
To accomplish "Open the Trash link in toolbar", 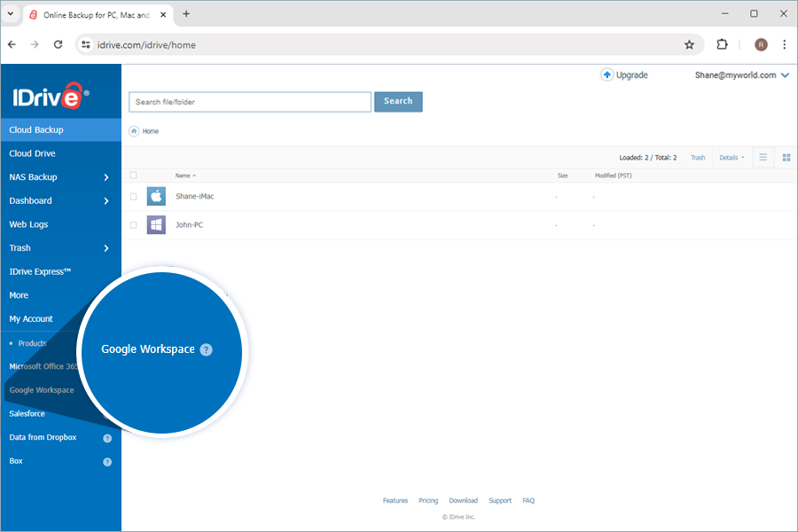I will pos(698,158).
